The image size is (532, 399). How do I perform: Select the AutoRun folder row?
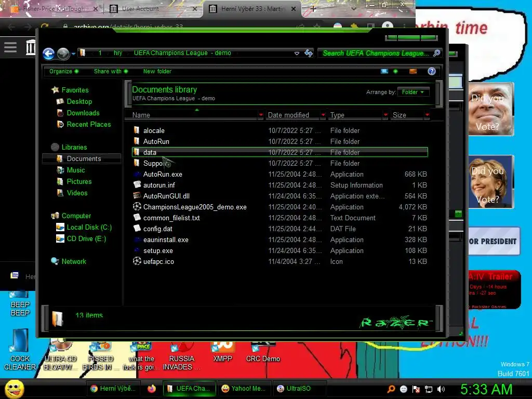[x=280, y=141]
